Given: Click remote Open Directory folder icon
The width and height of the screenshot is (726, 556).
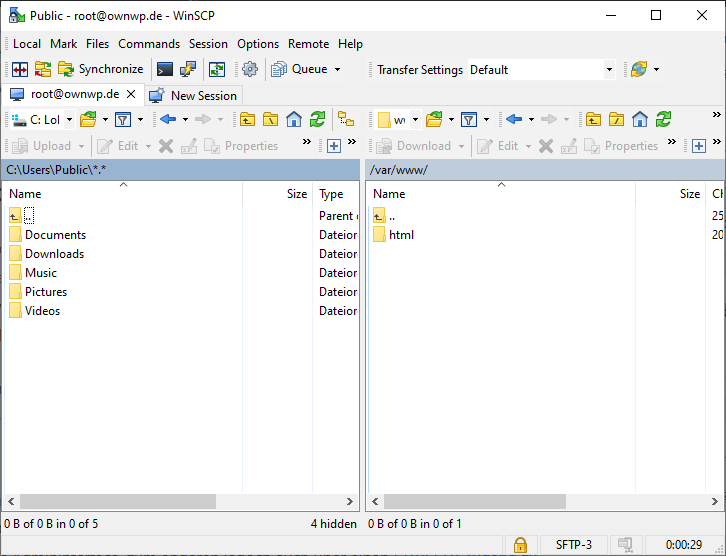Looking at the screenshot, I should pyautogui.click(x=434, y=119).
